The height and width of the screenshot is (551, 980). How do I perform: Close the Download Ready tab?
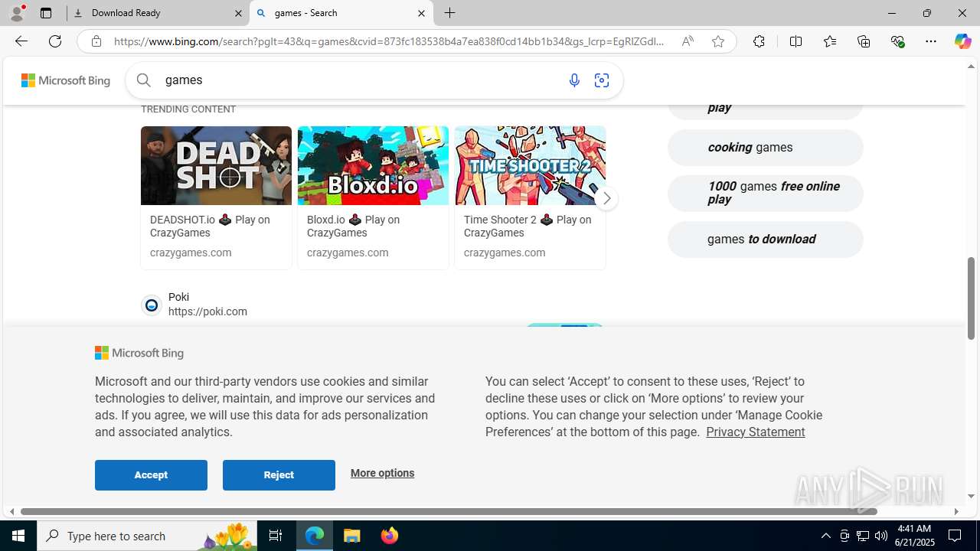[x=238, y=13]
